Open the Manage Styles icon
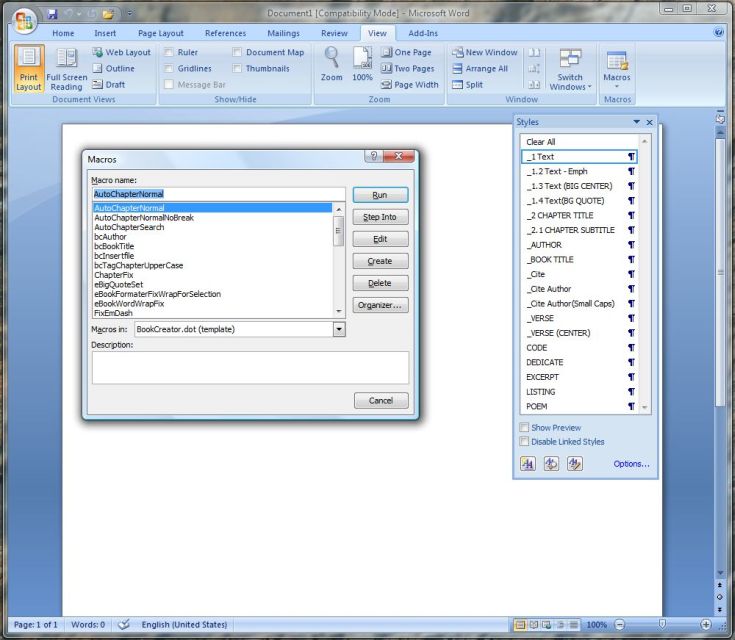This screenshot has height=640, width=735. click(575, 464)
